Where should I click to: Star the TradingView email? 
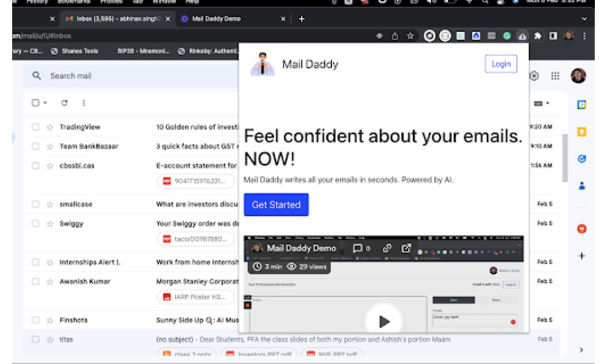50,127
